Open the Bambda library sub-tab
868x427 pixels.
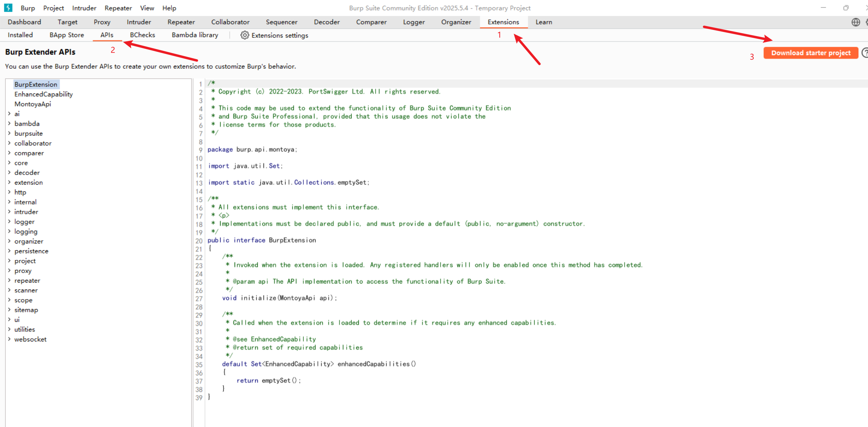pos(195,35)
